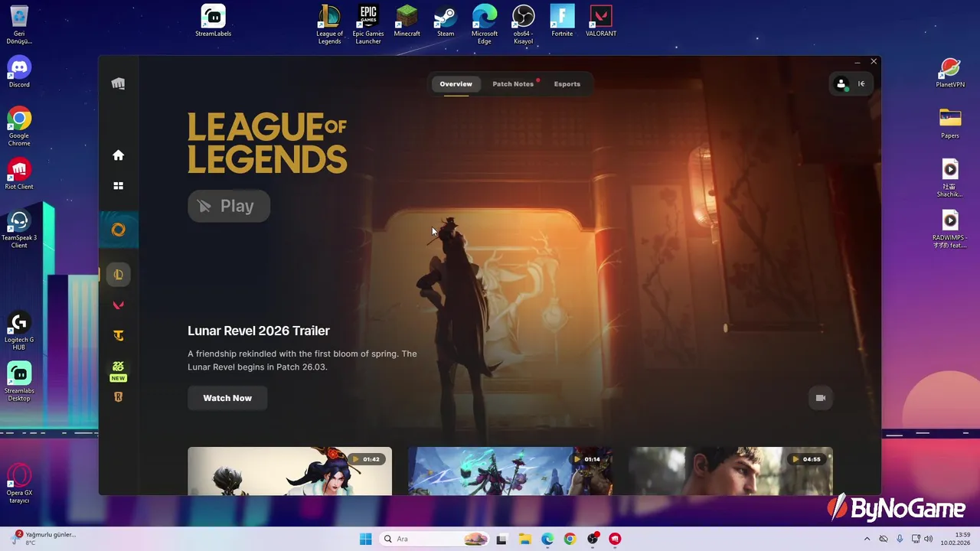This screenshot has width=980, height=551.
Task: Collapse the social panel arrow icon
Action: coord(861,84)
